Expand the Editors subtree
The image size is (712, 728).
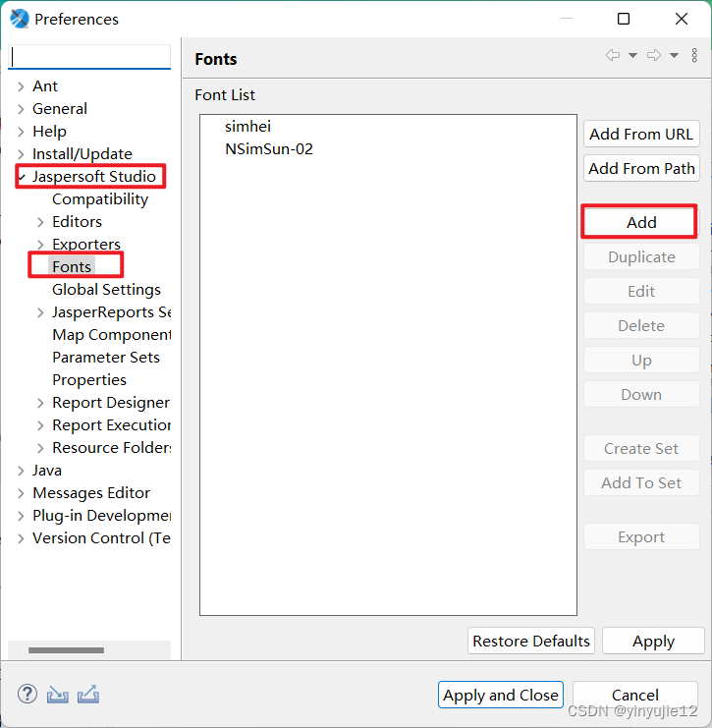pos(41,222)
